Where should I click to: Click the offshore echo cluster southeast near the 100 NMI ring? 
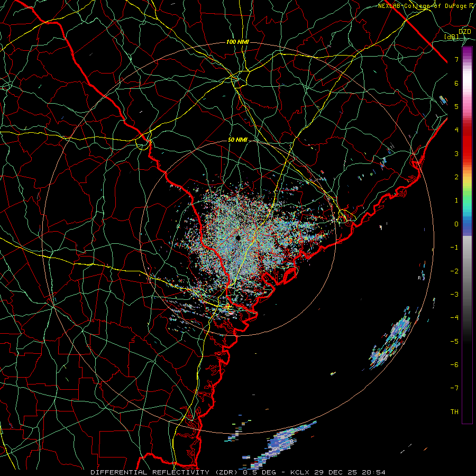(391, 338)
